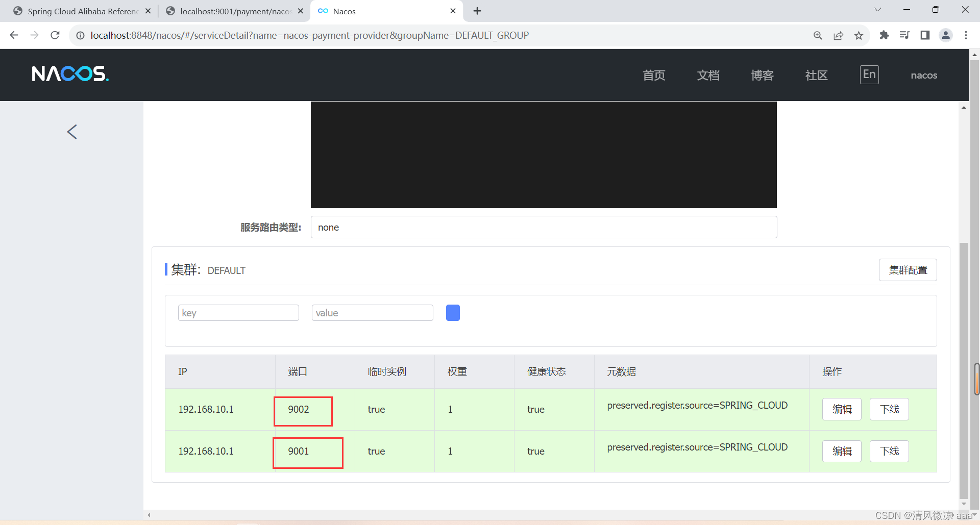The width and height of the screenshot is (980, 525).
Task: Edit the instance on port 9002
Action: (842, 409)
